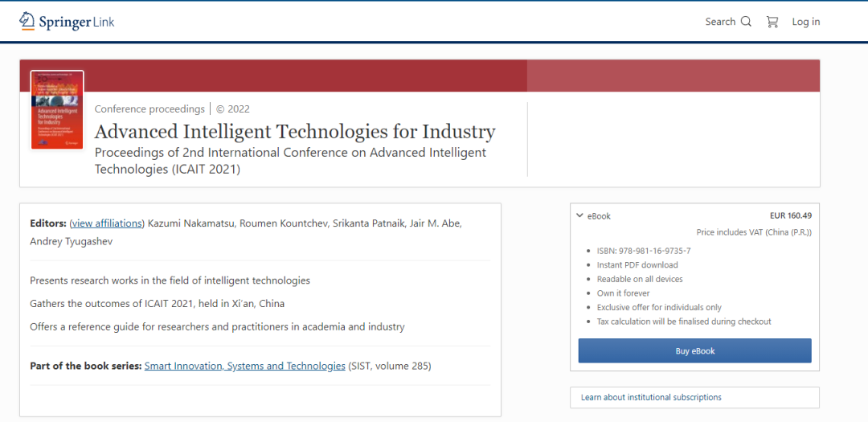Click the Instant PDF download bullet
The width and height of the screenshot is (868, 422).
tap(637, 264)
